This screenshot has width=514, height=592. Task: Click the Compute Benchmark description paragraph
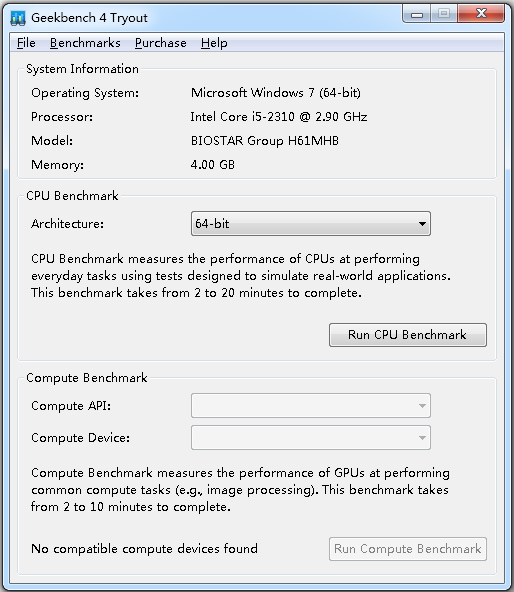(x=240, y=490)
